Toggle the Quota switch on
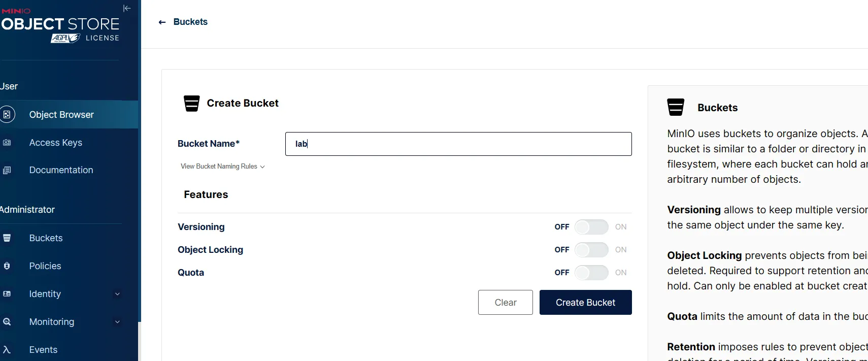Image resolution: width=868 pixels, height=361 pixels. (x=591, y=273)
